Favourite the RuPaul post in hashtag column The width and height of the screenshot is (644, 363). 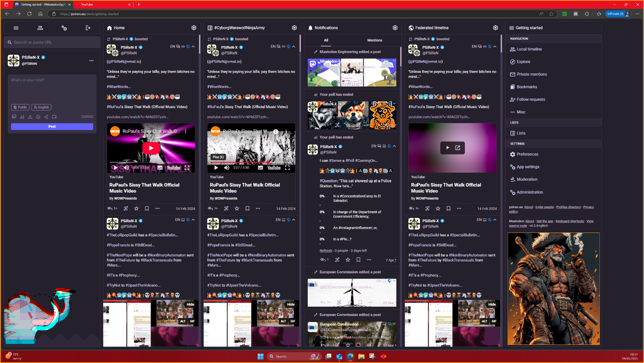[237, 209]
